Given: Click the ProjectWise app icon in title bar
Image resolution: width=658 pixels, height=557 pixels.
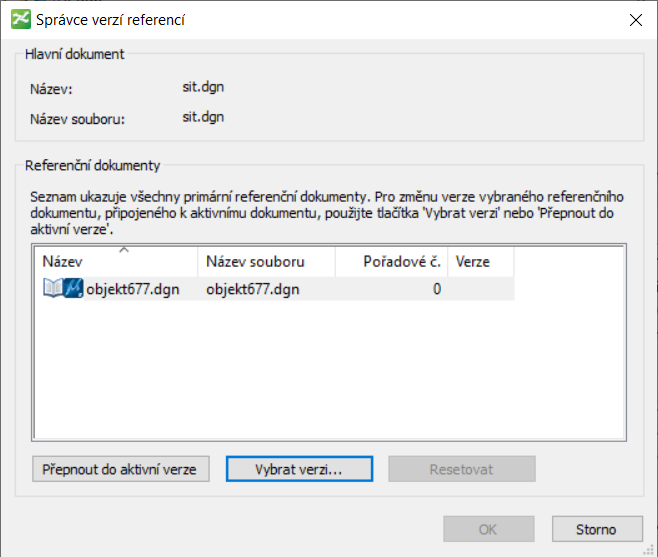Looking at the screenshot, I should tap(19, 19).
